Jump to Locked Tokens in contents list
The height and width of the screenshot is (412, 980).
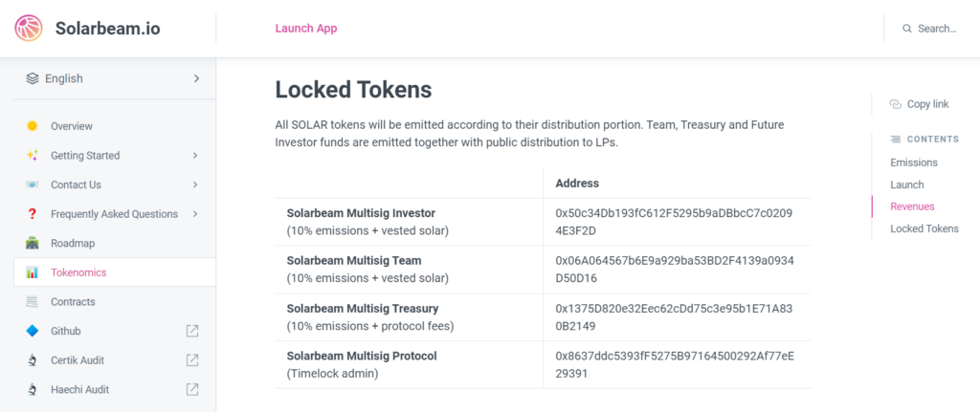924,228
